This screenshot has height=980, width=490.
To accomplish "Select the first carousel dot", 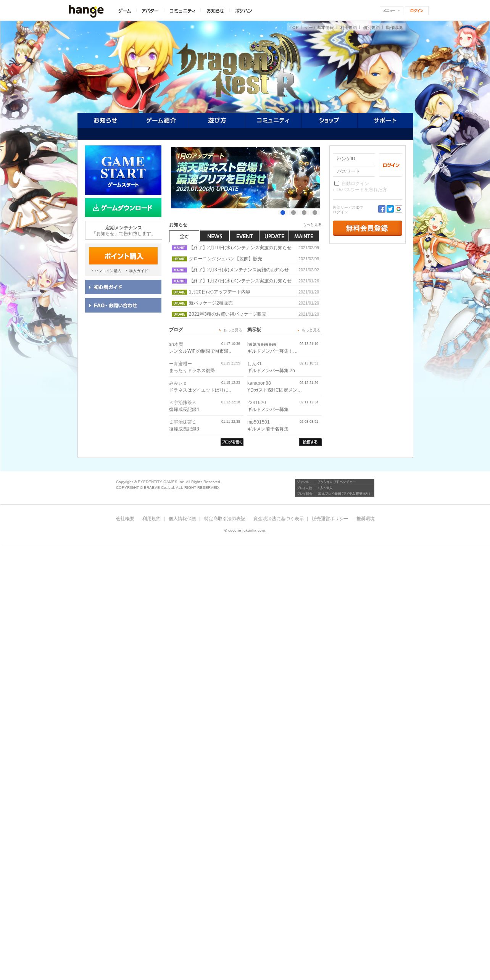I will point(283,213).
